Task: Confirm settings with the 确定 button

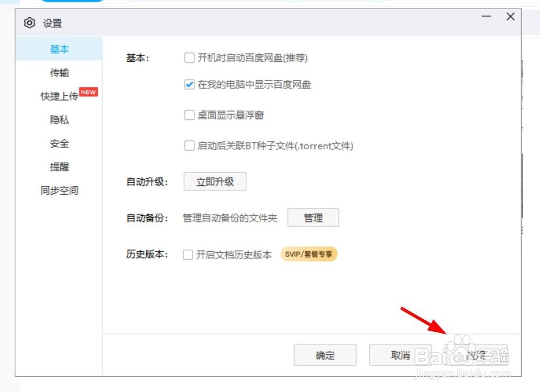Action: point(325,355)
